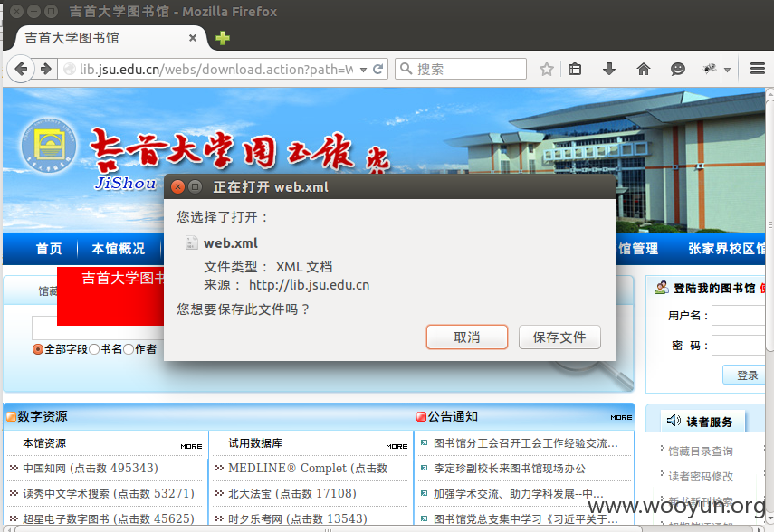Image resolution: width=774 pixels, height=532 pixels.
Task: Open a new tab with the green plus
Action: [223, 38]
